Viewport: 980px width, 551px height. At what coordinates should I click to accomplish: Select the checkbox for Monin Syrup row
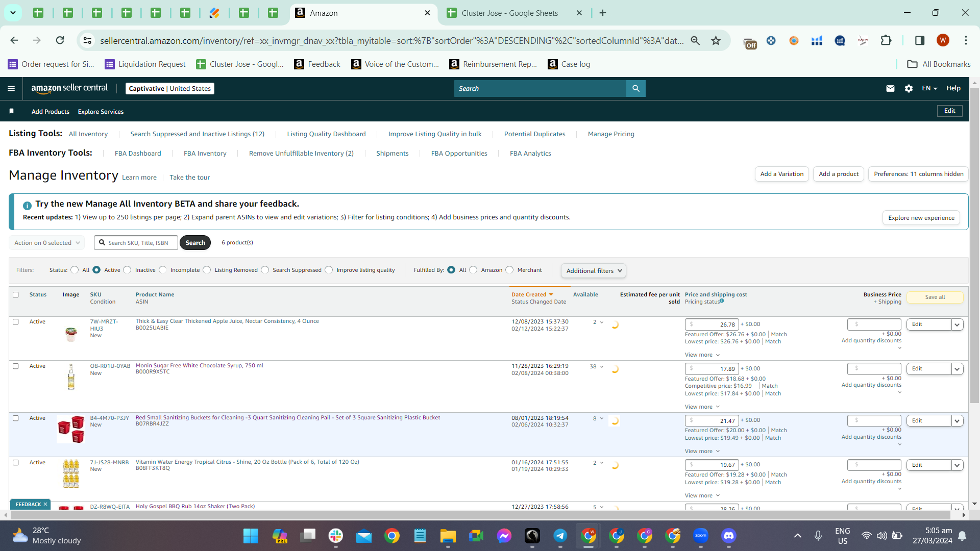16,366
